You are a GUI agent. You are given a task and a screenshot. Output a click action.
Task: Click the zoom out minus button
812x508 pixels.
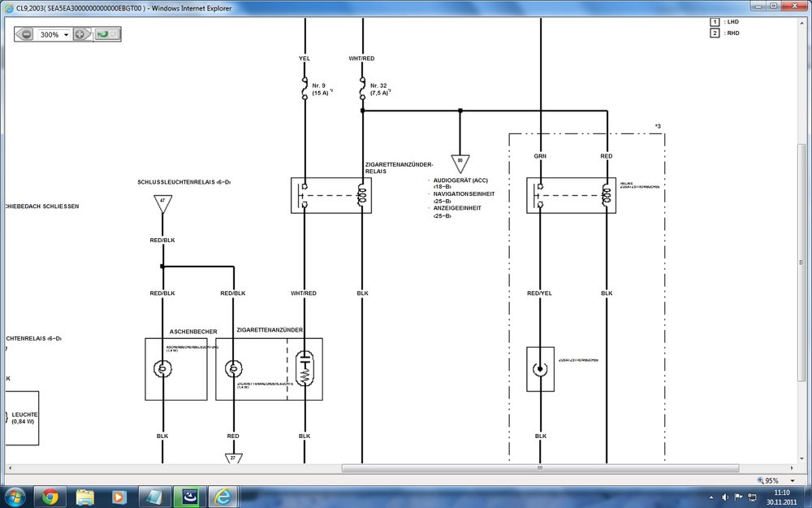tap(27, 35)
